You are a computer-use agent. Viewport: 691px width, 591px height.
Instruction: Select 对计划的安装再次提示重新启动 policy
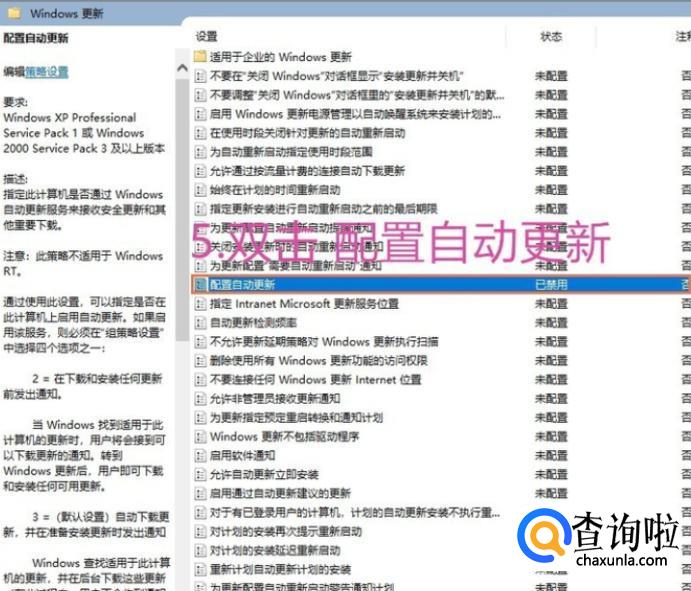point(286,532)
